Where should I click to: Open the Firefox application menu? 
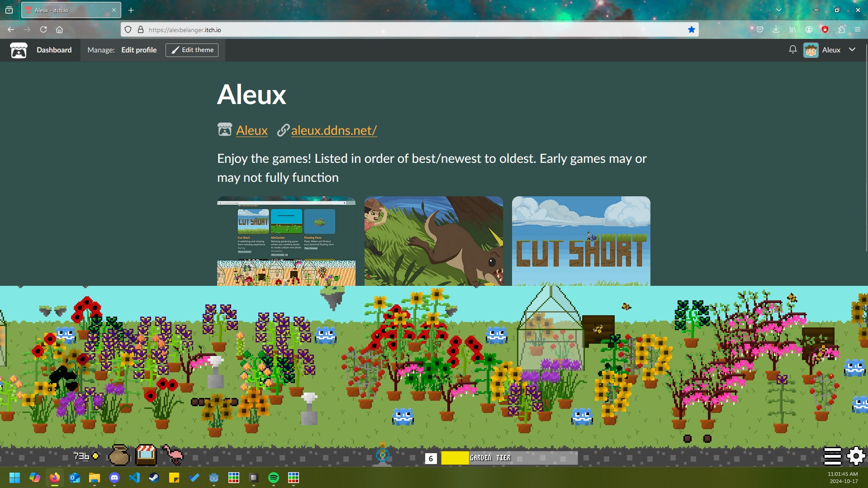tap(858, 29)
